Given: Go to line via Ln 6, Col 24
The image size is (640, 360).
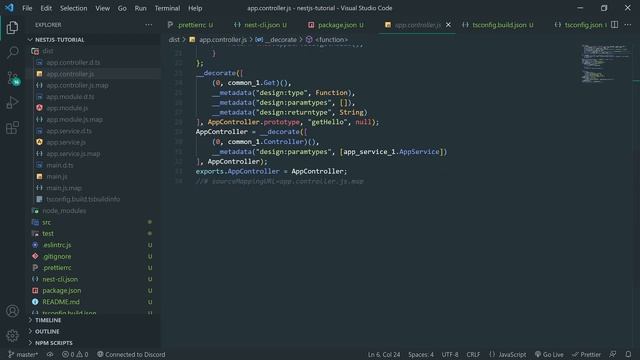Looking at the screenshot, I should [384, 354].
